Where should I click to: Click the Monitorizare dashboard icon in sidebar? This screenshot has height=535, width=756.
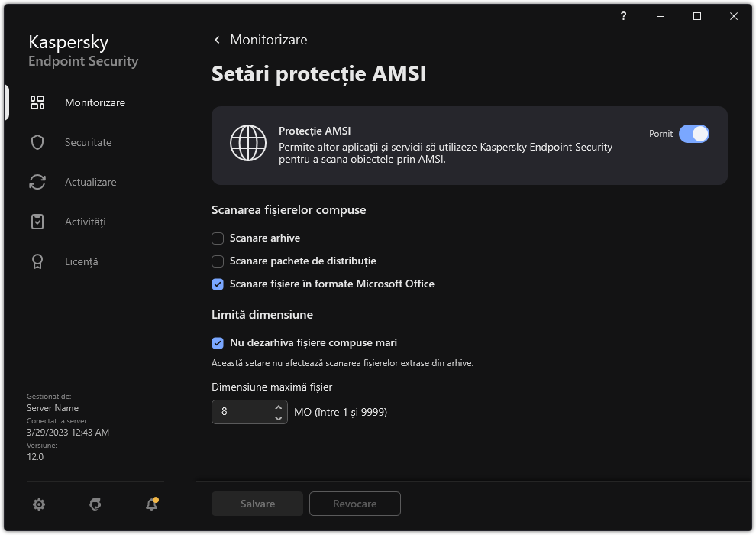click(x=37, y=102)
